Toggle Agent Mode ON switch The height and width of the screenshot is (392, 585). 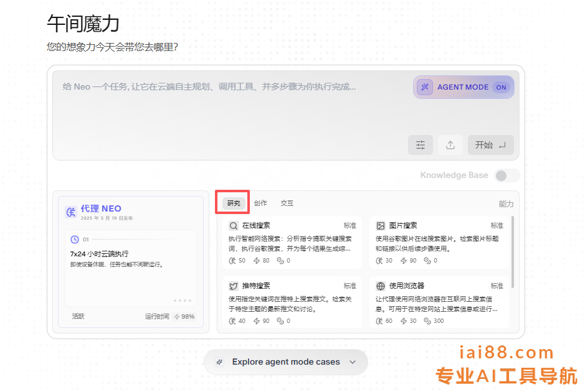click(x=501, y=87)
